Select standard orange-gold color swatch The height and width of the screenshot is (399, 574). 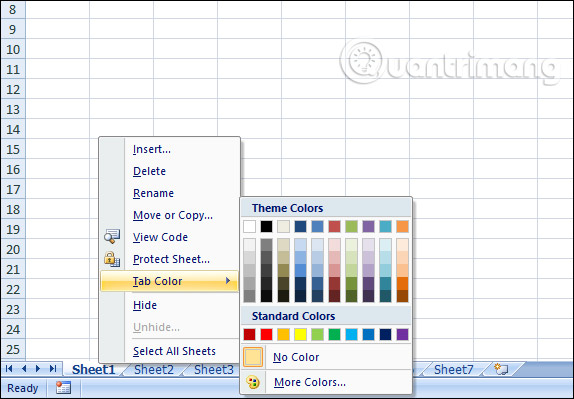283,334
